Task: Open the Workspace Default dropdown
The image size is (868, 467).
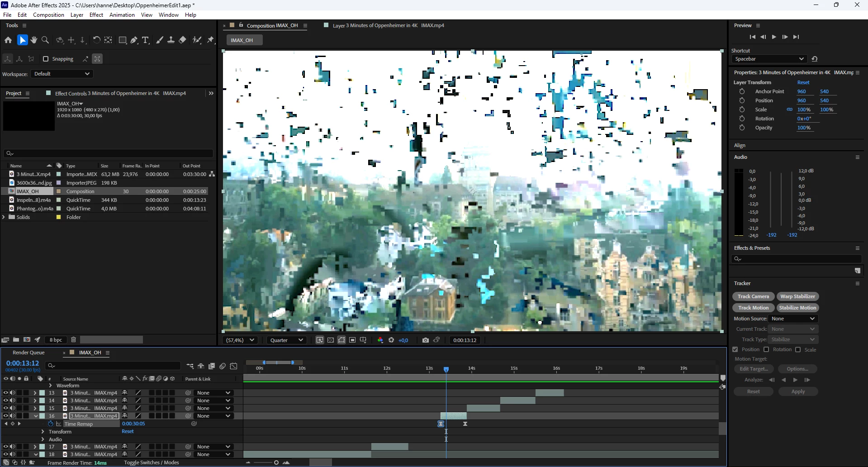Action: point(62,74)
